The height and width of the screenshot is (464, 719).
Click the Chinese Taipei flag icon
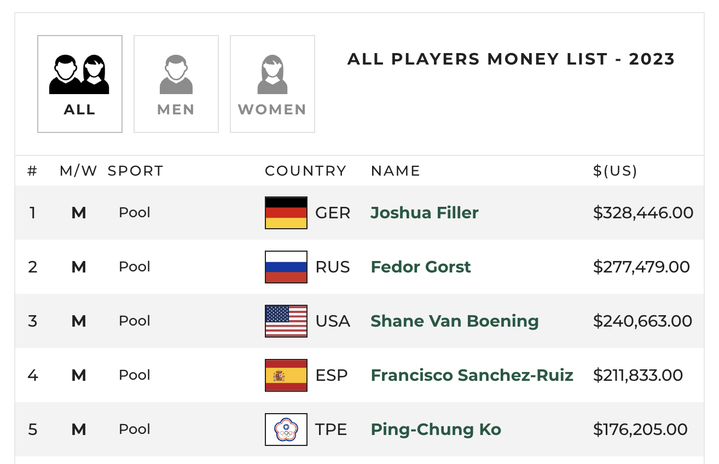tap(286, 430)
